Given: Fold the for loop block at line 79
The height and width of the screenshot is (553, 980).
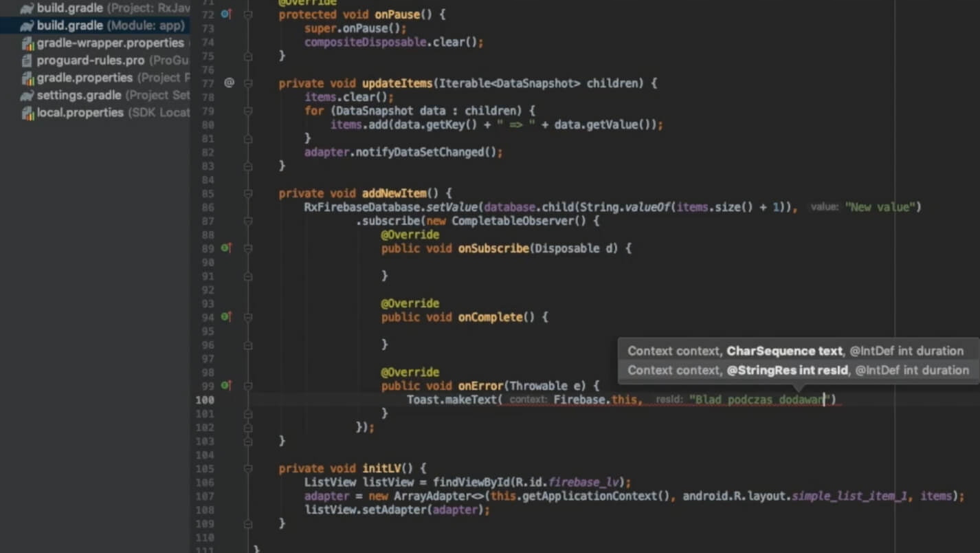Looking at the screenshot, I should [248, 111].
